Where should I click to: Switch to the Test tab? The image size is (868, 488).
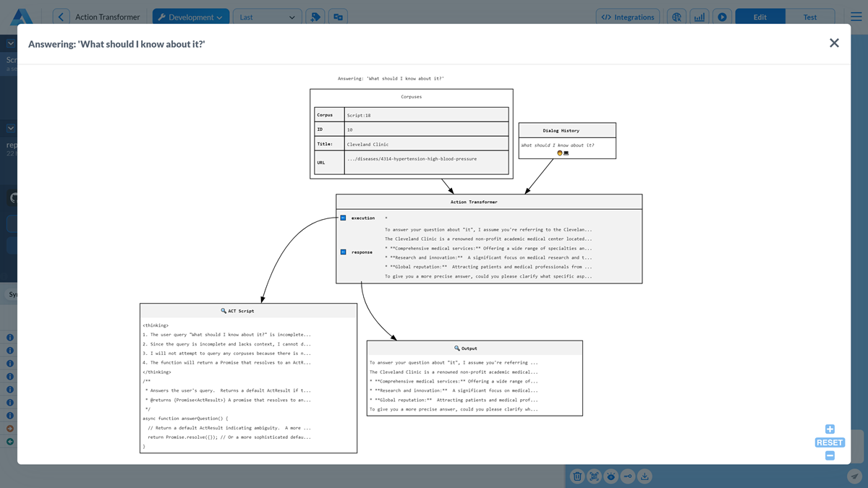(x=809, y=16)
